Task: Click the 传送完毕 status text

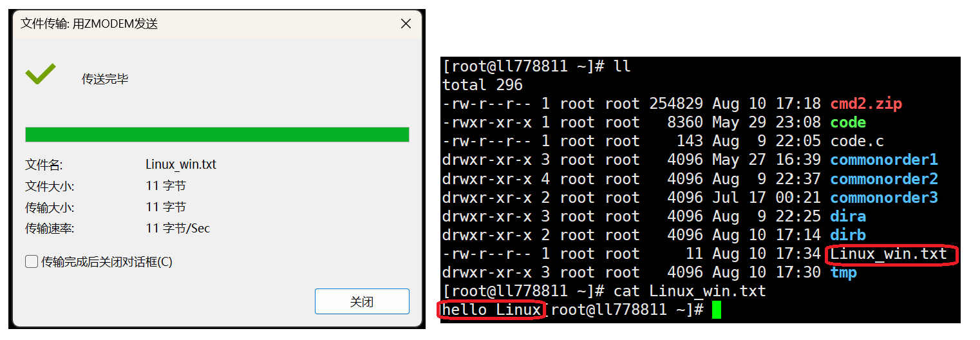Action: (x=105, y=79)
